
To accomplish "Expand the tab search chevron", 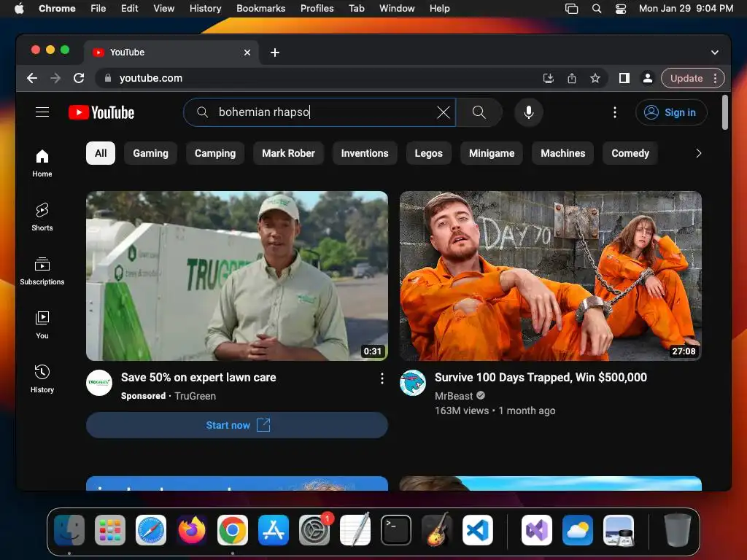I will tap(715, 52).
